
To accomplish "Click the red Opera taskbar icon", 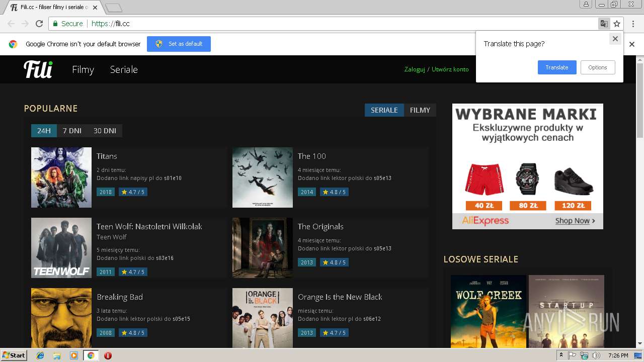I will [x=108, y=355].
